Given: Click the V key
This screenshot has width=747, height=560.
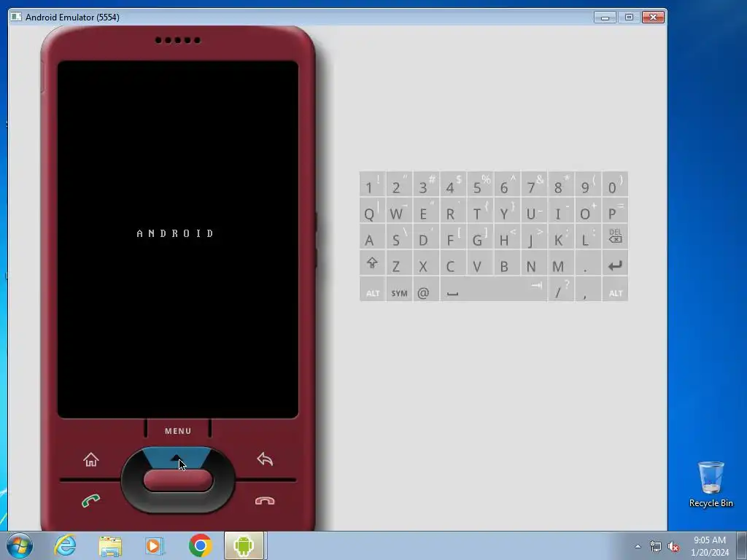Looking at the screenshot, I should pyautogui.click(x=480, y=263).
